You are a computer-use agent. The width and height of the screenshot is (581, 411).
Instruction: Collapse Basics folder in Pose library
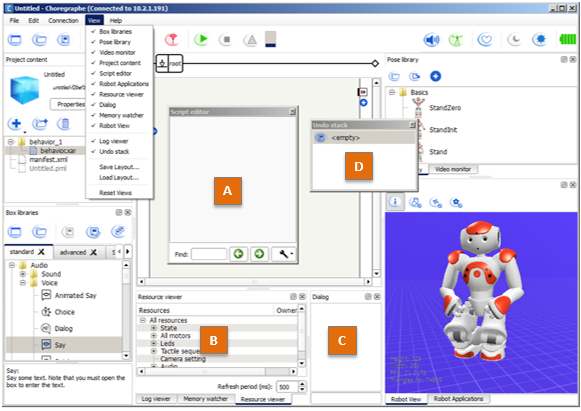392,92
